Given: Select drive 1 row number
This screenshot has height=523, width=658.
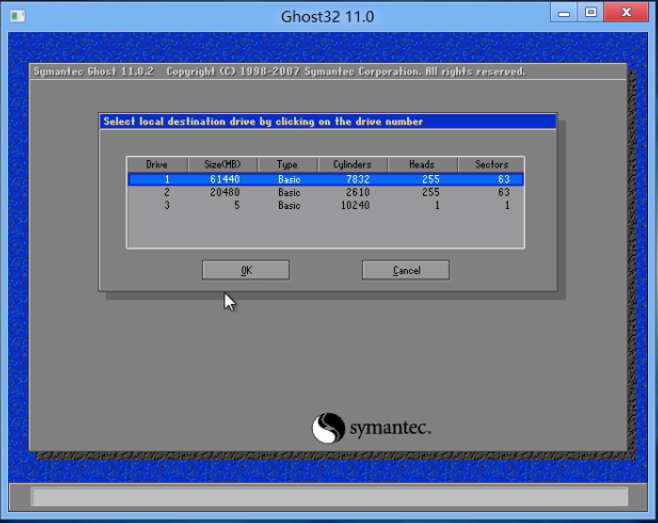Looking at the screenshot, I should pos(167,179).
